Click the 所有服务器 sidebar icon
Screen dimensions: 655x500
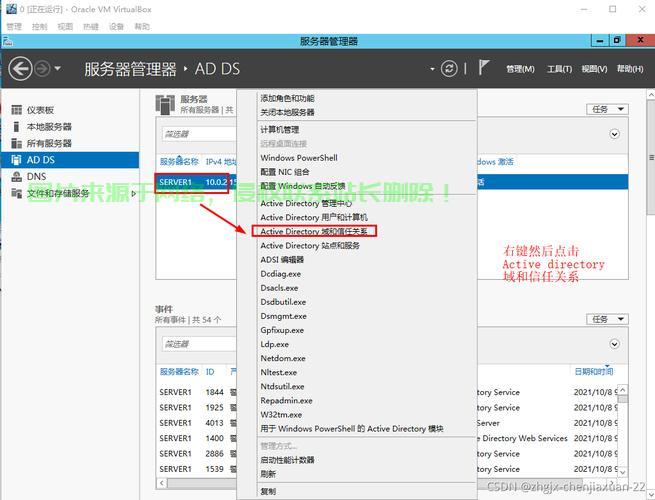coord(16,143)
